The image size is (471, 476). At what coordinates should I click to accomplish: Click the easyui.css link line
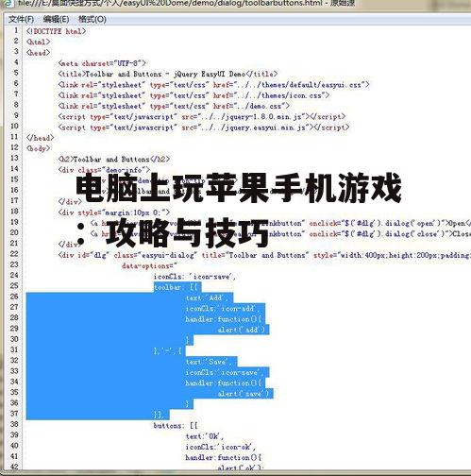213,85
